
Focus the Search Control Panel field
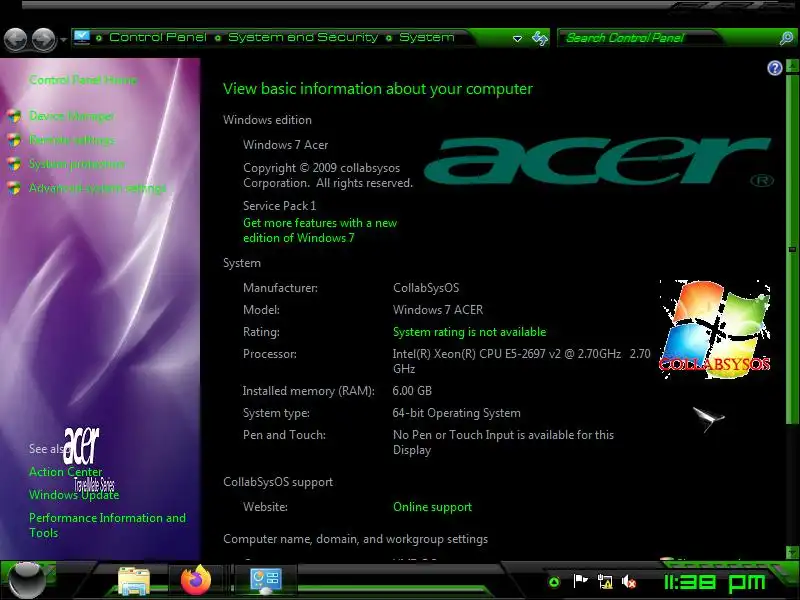[668, 38]
